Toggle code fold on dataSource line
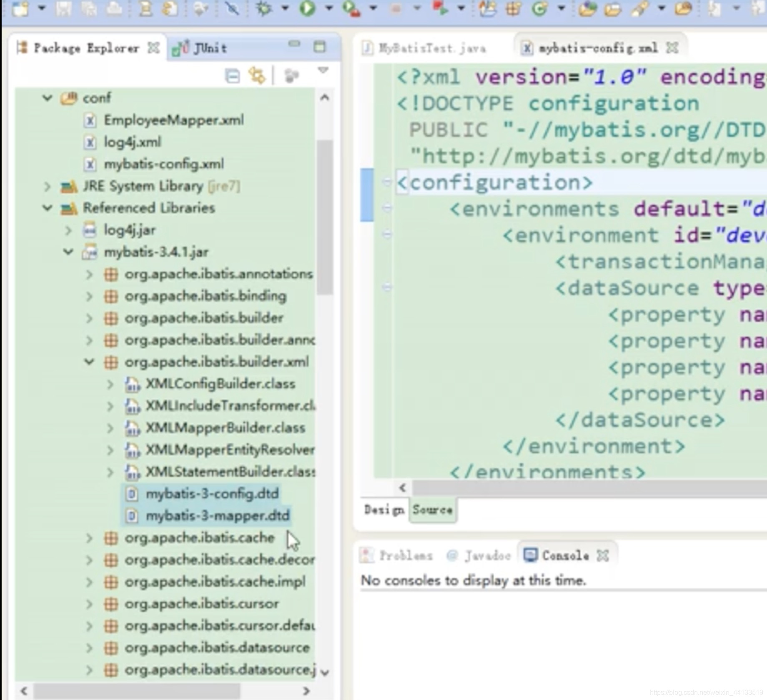767x700 pixels. click(x=387, y=287)
